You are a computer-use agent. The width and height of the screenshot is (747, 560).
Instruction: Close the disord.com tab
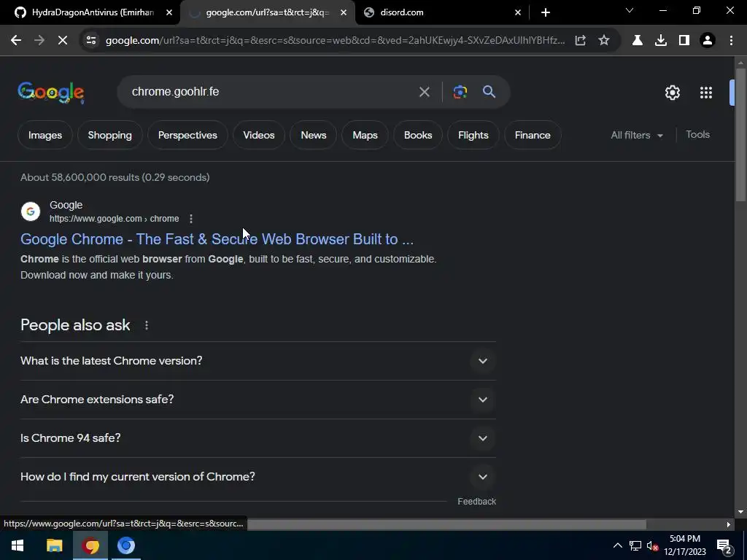(518, 12)
